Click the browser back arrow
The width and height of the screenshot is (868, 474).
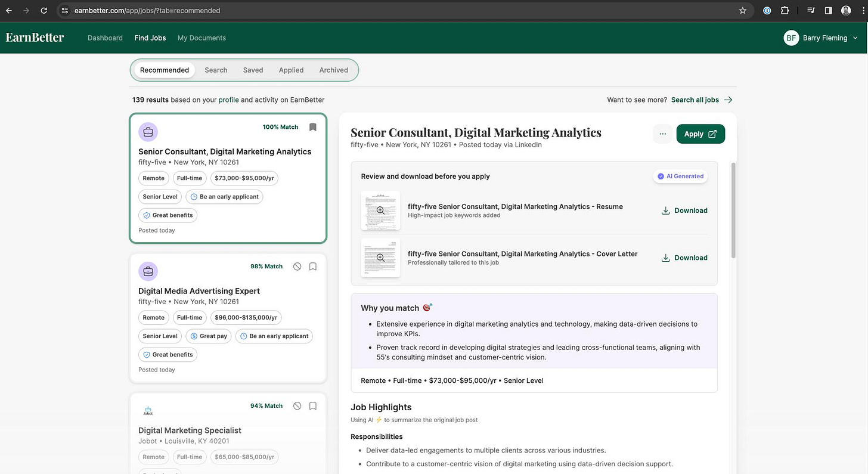pos(8,10)
